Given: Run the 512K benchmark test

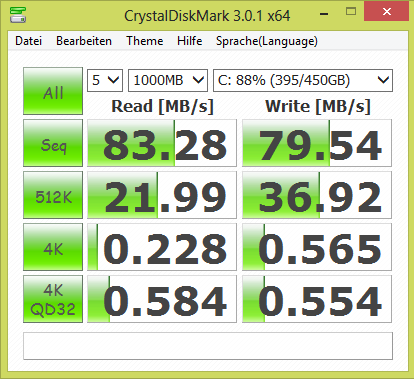Looking at the screenshot, I should [x=53, y=195].
